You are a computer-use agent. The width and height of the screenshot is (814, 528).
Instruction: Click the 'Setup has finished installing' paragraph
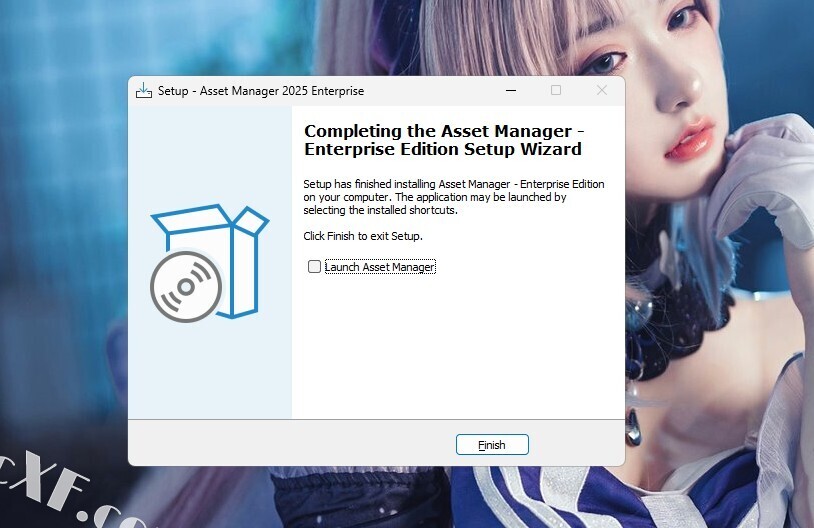pos(454,197)
